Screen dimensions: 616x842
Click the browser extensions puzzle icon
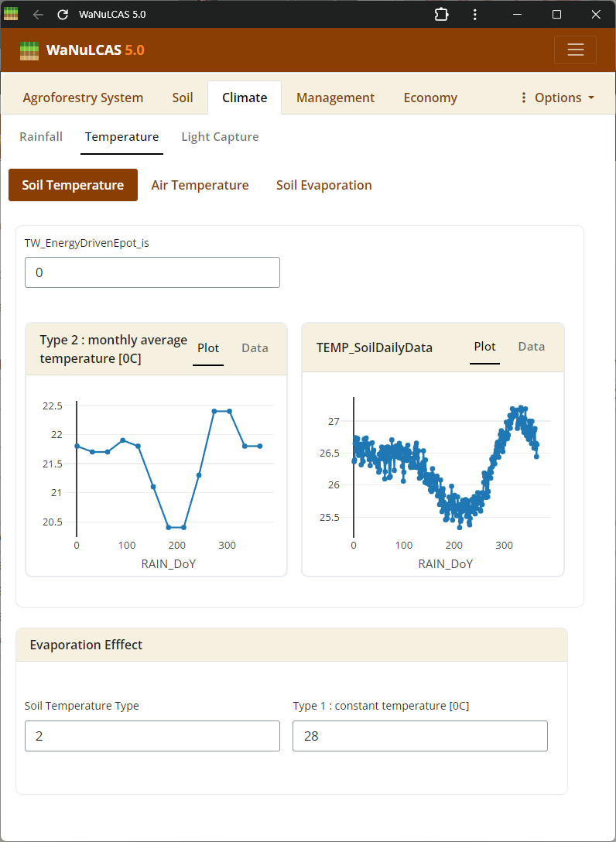[441, 15]
